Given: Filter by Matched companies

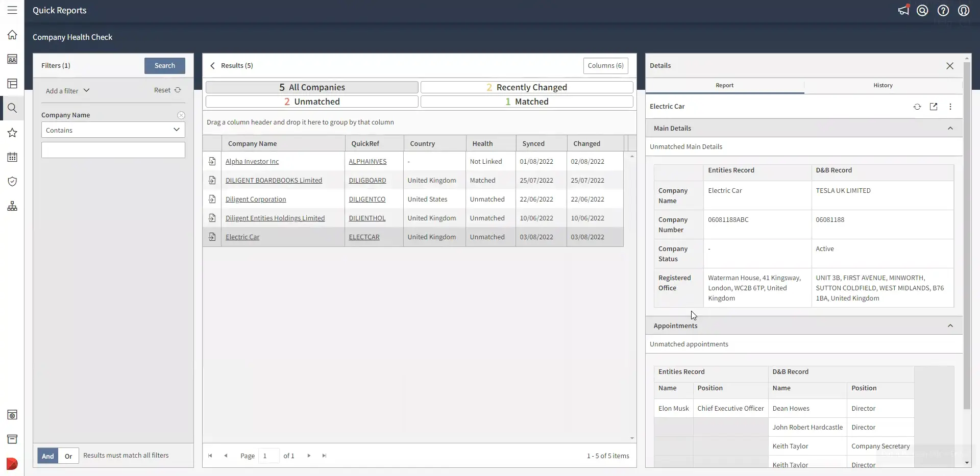Looking at the screenshot, I should pos(527,102).
